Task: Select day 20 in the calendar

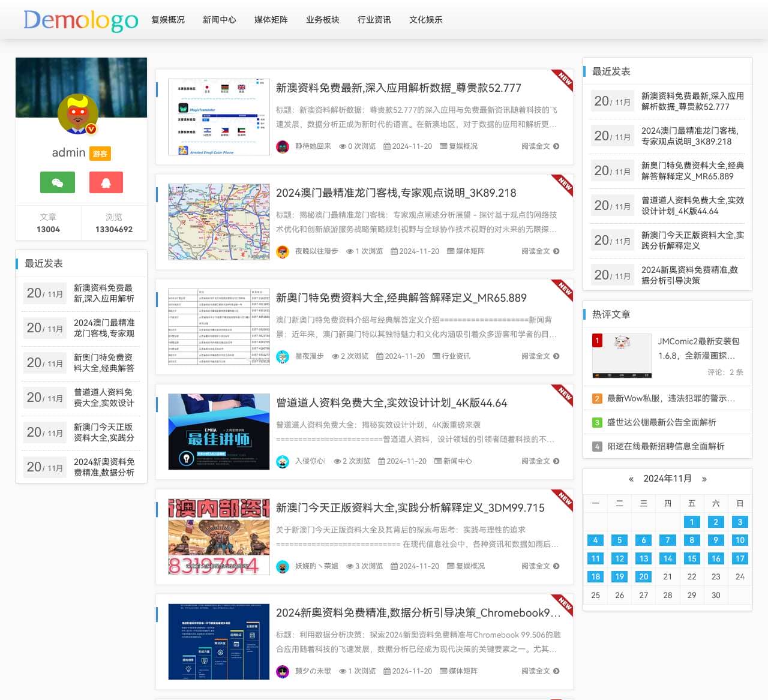Action: point(643,576)
